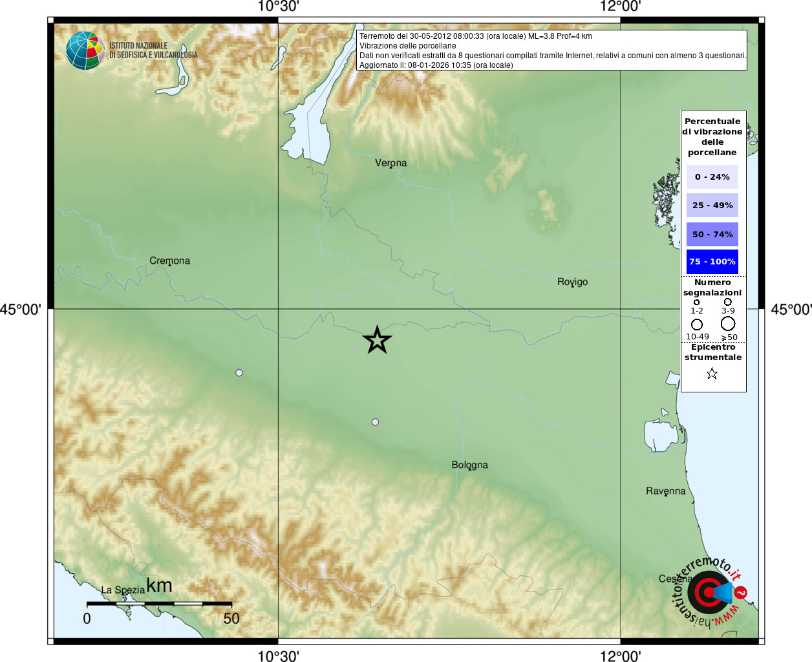This screenshot has width=812, height=662.
Task: Click the 'Istituto Nazionale di Geofisica e Vulcanologia' text
Action: (x=153, y=50)
